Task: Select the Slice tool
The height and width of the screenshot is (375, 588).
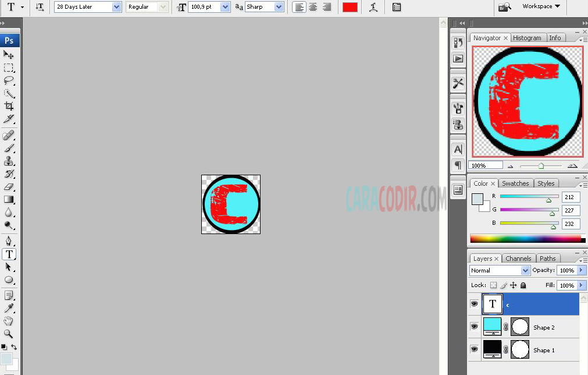Action: point(8,119)
